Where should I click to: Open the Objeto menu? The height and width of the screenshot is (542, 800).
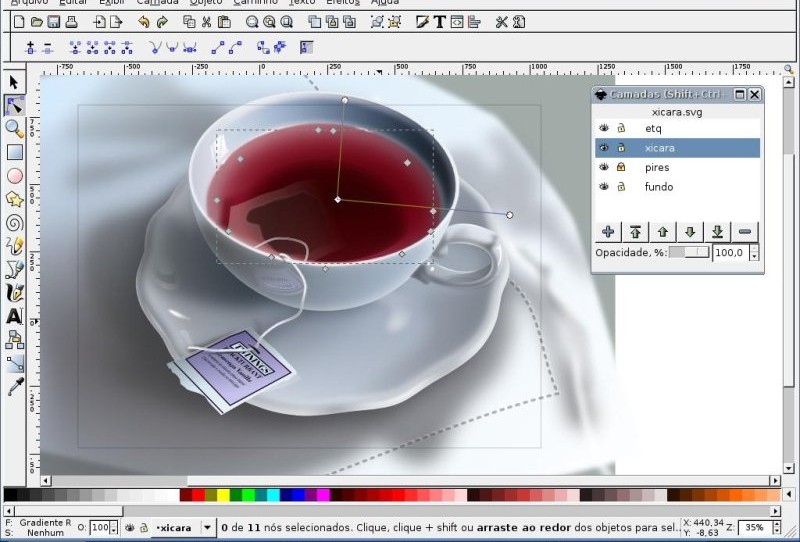point(206,3)
